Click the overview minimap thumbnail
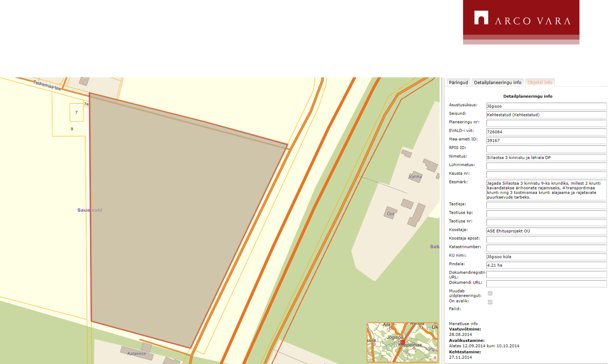This screenshot has height=364, width=608. (402, 342)
